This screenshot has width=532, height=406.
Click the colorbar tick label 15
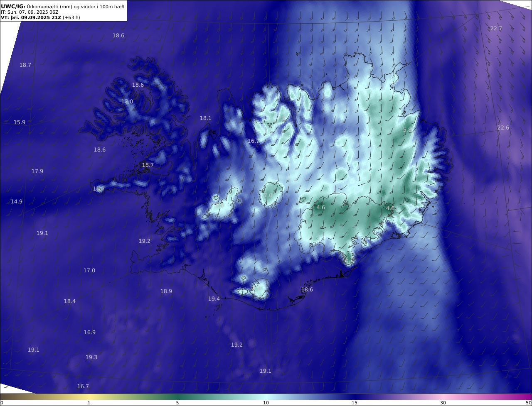355,403
